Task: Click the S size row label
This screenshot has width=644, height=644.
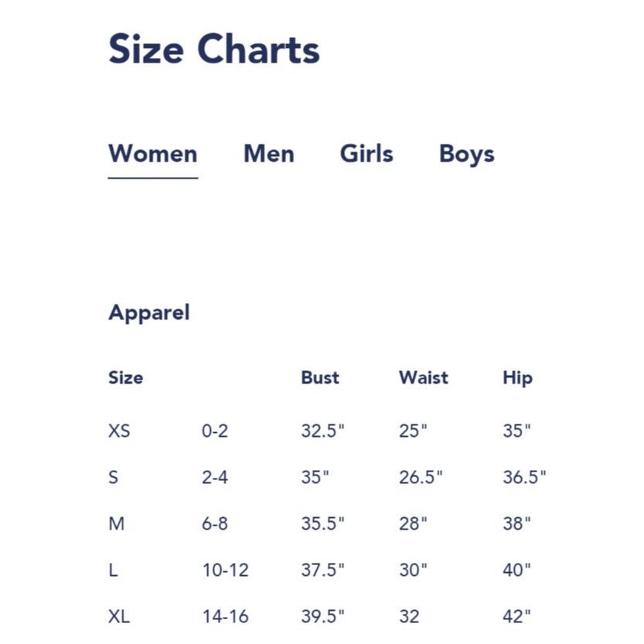Action: pyautogui.click(x=114, y=477)
